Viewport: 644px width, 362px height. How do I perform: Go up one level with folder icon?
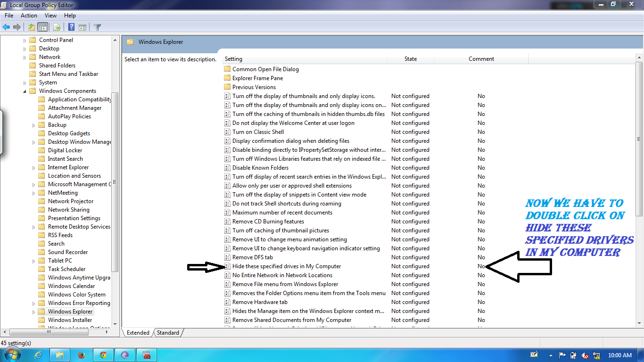pos(31,27)
